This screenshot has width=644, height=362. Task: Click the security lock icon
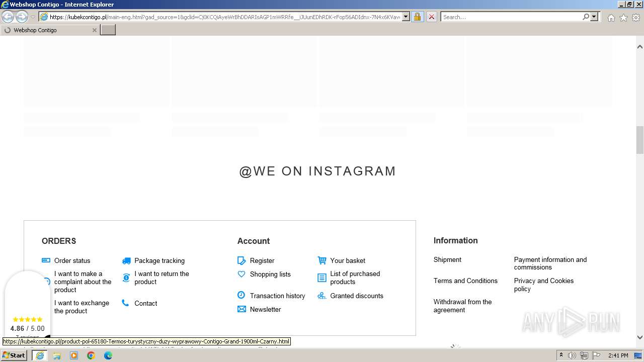click(x=417, y=17)
